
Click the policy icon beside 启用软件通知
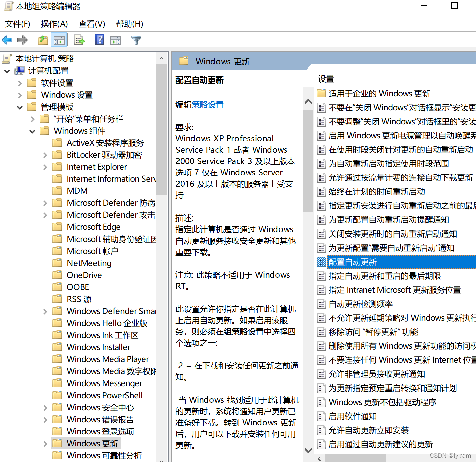coord(322,417)
